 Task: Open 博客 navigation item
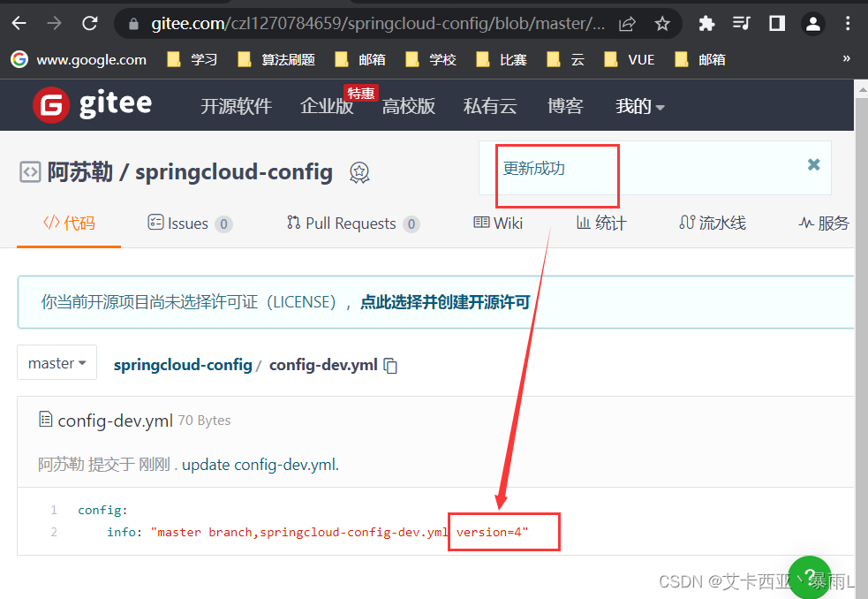point(565,106)
